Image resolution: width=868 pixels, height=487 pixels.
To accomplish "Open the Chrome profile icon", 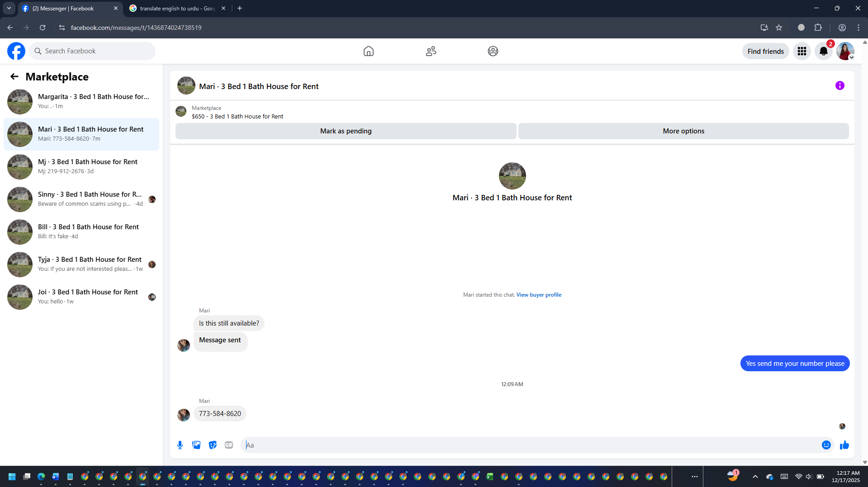I will point(842,28).
